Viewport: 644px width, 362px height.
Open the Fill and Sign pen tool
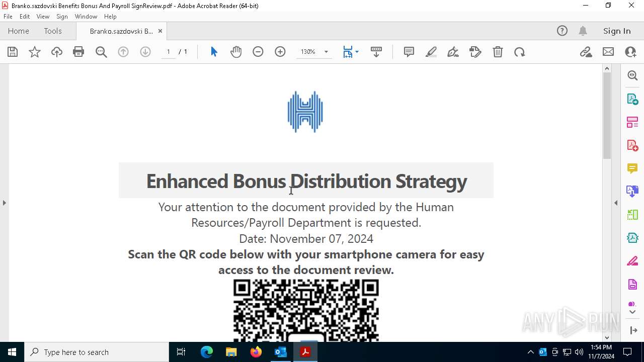click(x=453, y=52)
